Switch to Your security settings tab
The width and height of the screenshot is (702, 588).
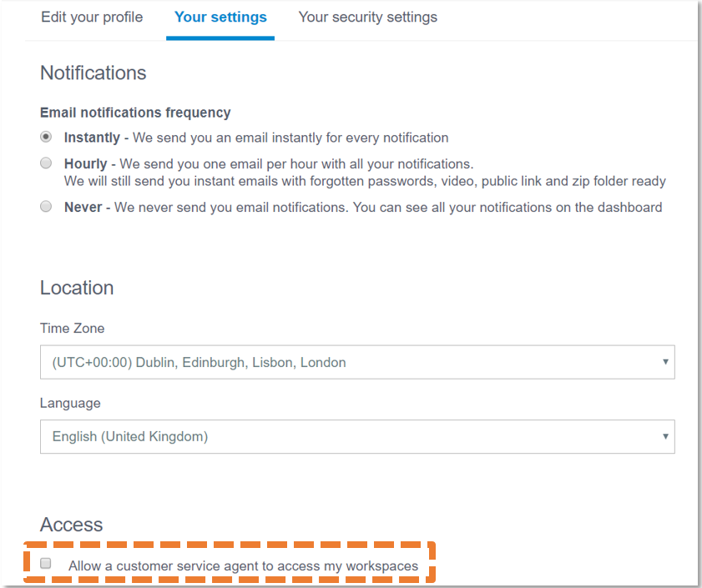[x=367, y=17]
